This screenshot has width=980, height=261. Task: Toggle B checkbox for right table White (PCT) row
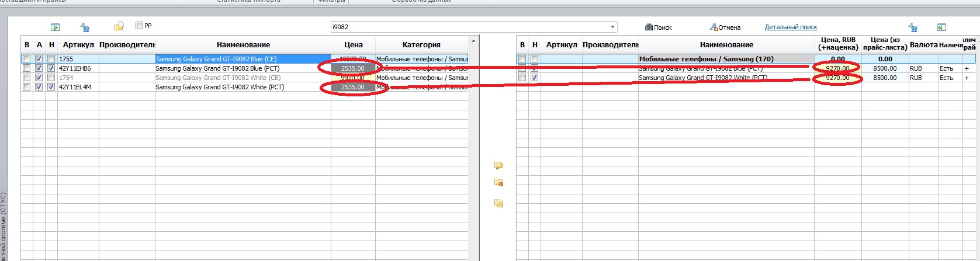pos(522,78)
